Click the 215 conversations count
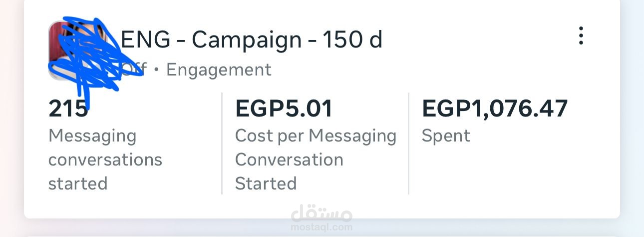 click(x=68, y=109)
